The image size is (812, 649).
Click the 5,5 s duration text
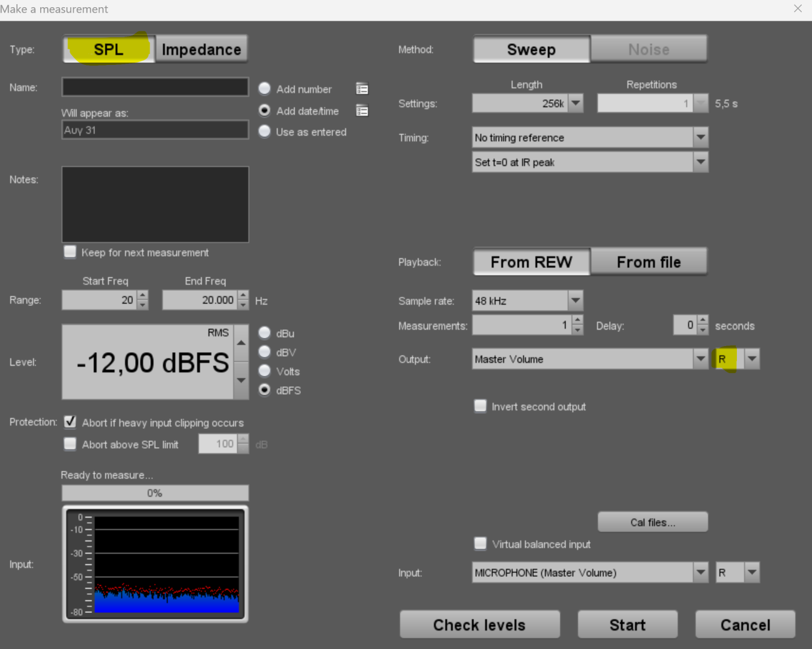(x=726, y=103)
